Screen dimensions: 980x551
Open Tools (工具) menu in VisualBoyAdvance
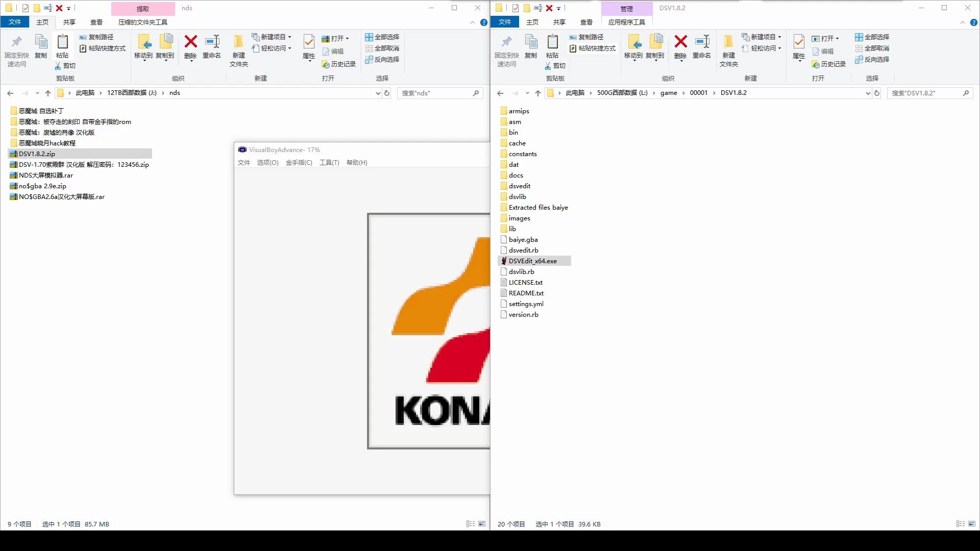(329, 163)
